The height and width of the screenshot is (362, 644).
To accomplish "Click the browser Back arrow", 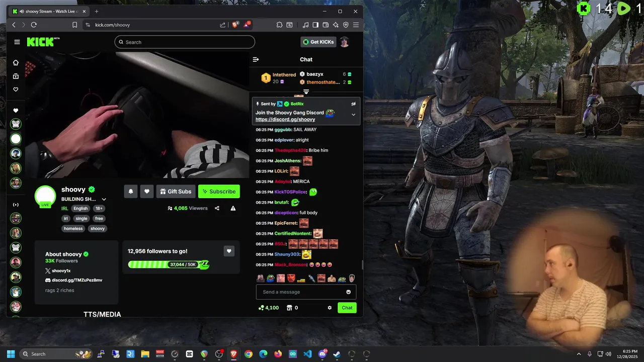I will pos(14,25).
